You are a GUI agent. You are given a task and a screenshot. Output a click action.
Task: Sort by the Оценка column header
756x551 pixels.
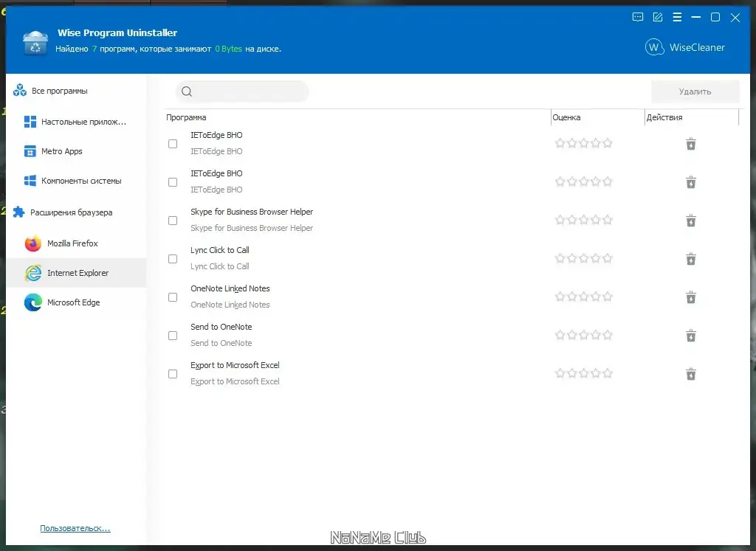597,117
